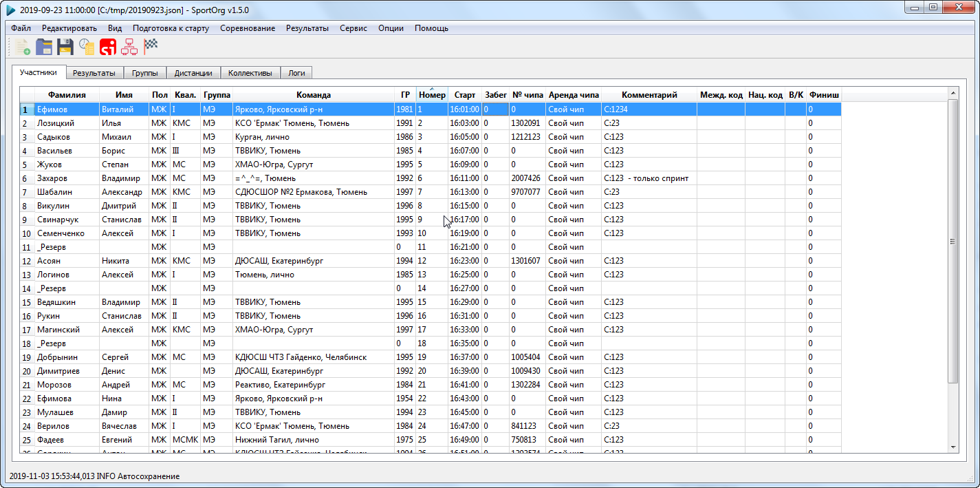
Task: Click the scrollbar up arrow
Action: click(x=952, y=93)
